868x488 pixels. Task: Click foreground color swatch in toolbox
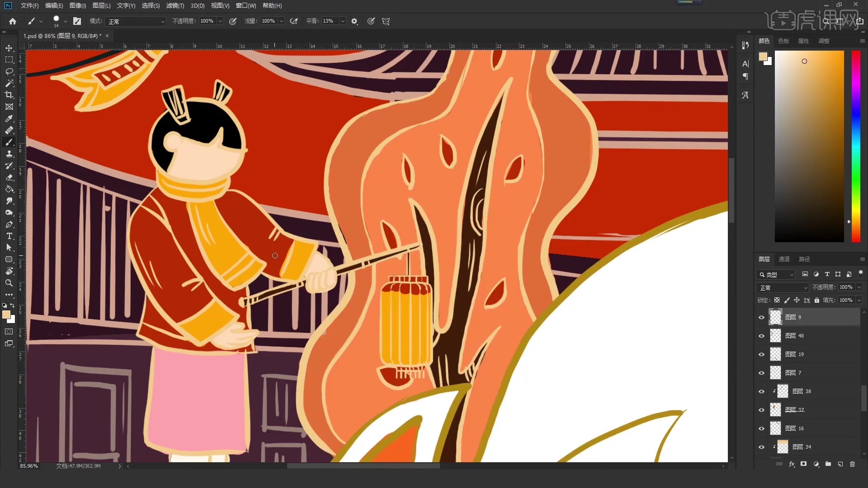click(6, 315)
